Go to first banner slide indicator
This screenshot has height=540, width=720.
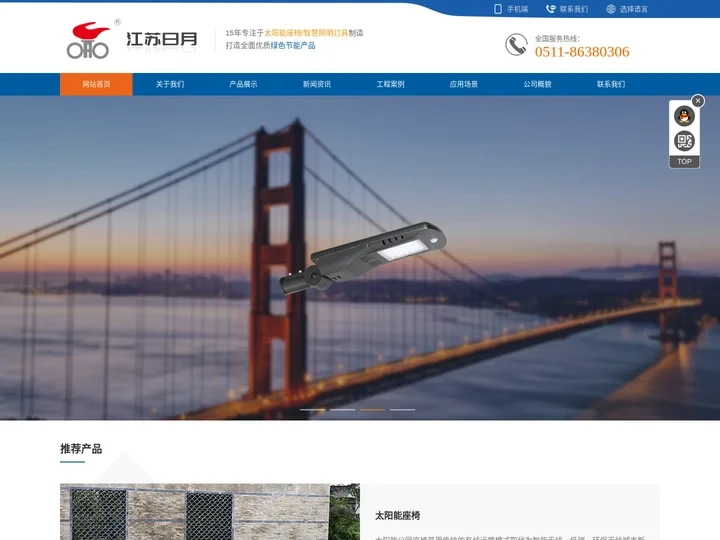click(x=312, y=410)
